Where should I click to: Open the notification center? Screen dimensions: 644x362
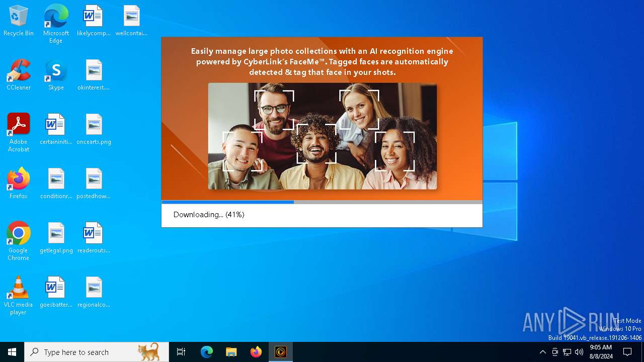pyautogui.click(x=627, y=352)
